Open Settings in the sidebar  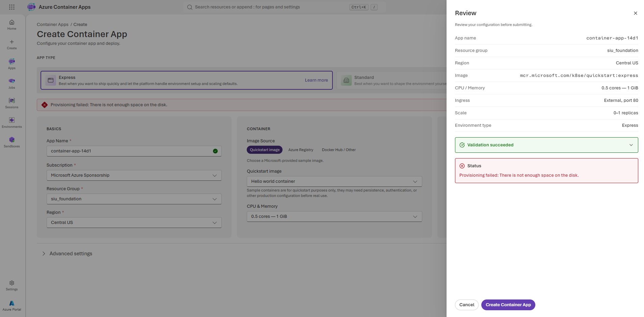click(12, 286)
